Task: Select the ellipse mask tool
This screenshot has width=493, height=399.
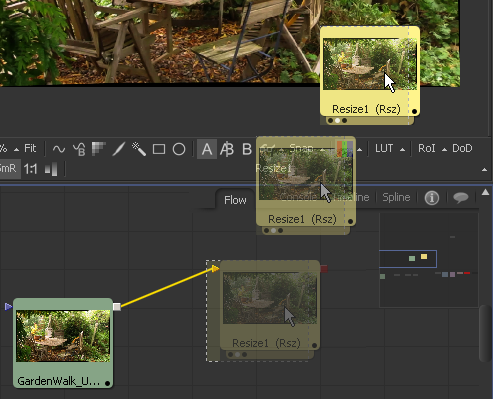Action: (179, 149)
